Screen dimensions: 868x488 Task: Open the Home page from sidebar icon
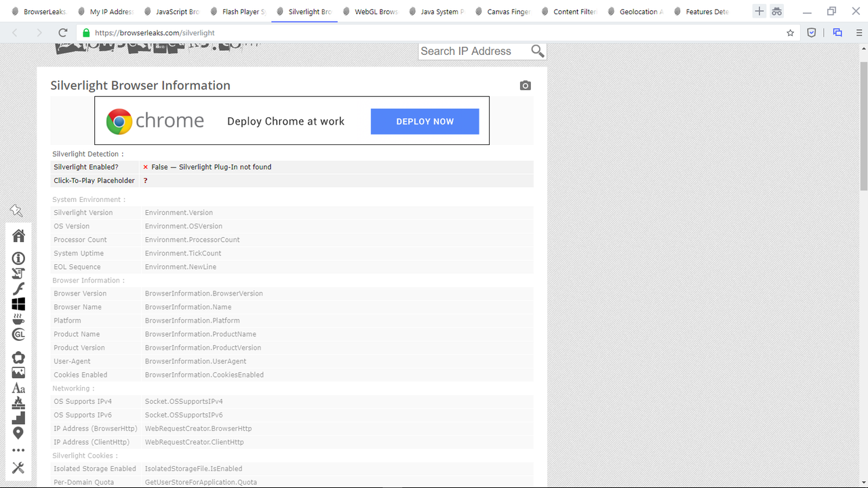point(18,235)
